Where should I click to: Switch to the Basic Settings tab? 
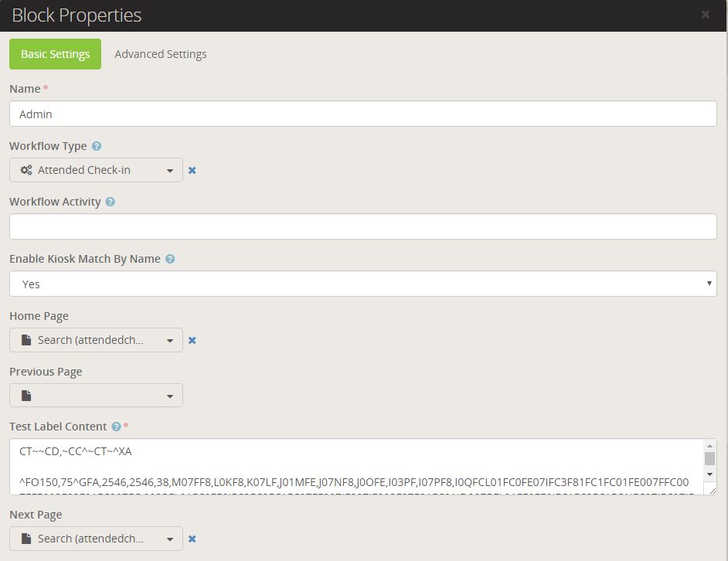[55, 54]
